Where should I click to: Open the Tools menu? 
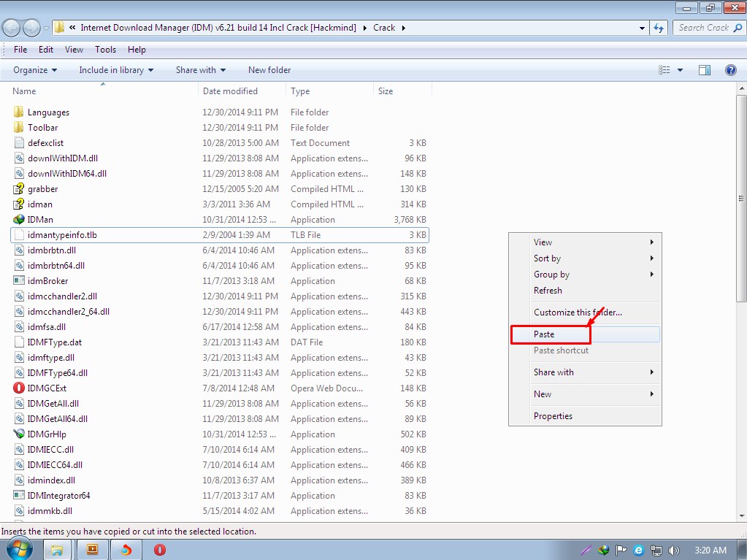click(105, 50)
